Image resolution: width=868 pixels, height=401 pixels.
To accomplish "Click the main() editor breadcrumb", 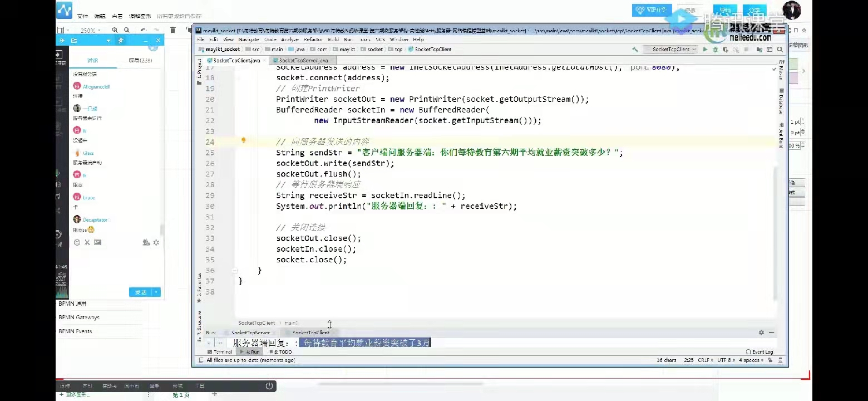I will point(292,323).
